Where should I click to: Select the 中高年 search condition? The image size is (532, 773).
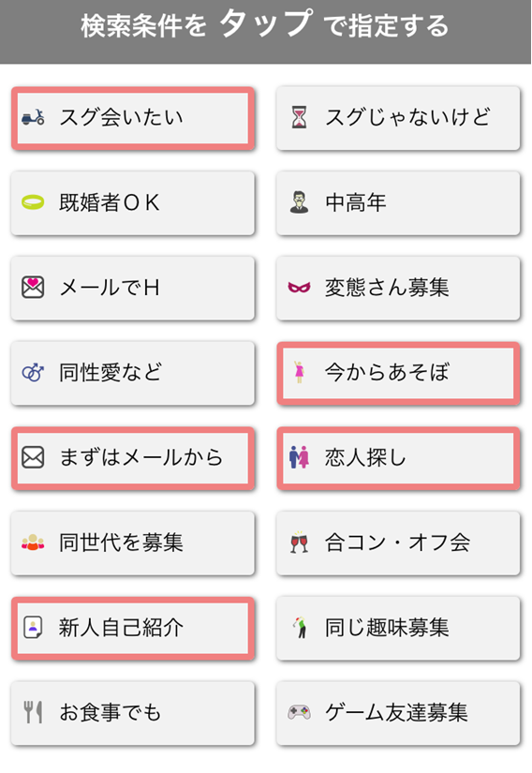click(398, 203)
